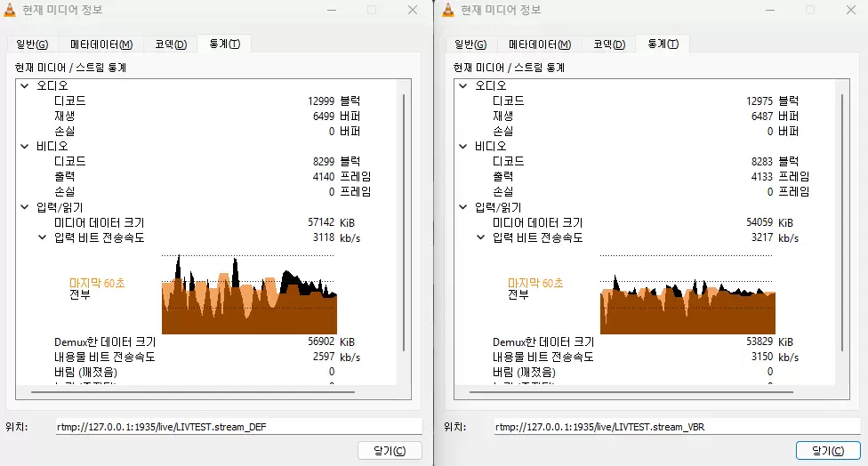Close the right media info window
Screen dimensions: 868x466
tap(851, 10)
